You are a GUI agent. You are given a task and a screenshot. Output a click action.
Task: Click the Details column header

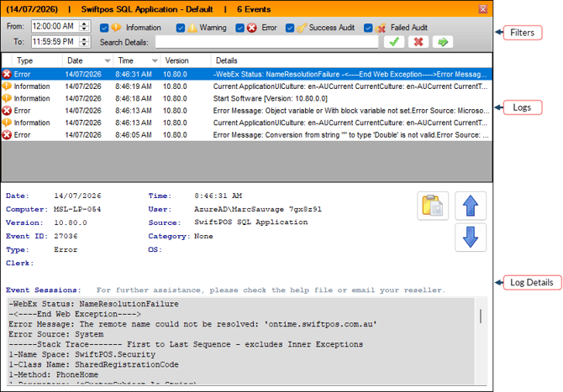click(x=351, y=60)
